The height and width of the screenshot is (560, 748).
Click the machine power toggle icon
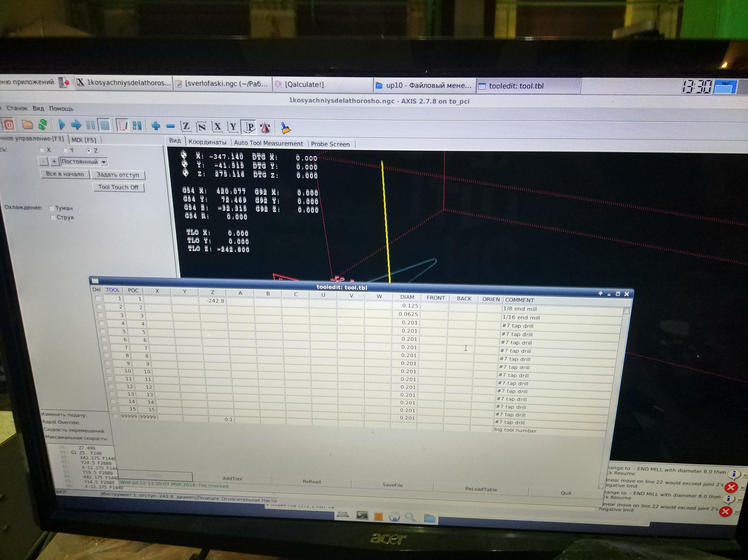point(9,125)
